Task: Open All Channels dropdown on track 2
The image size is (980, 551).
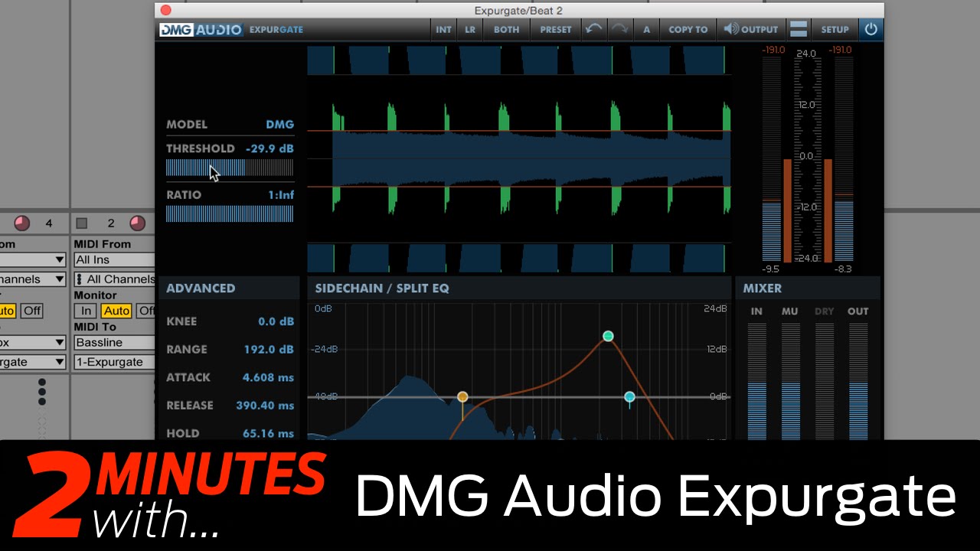Action: (x=114, y=279)
